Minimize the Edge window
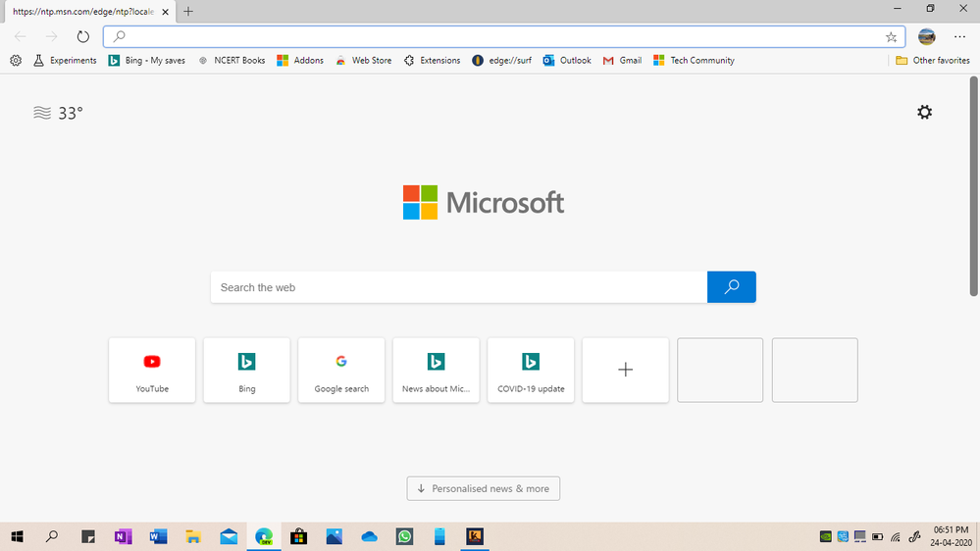 point(898,8)
